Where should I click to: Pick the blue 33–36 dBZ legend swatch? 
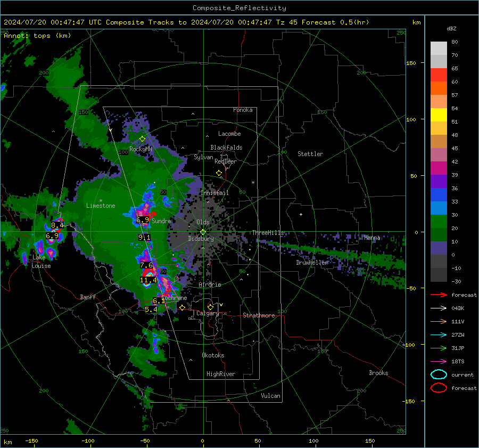pos(439,195)
